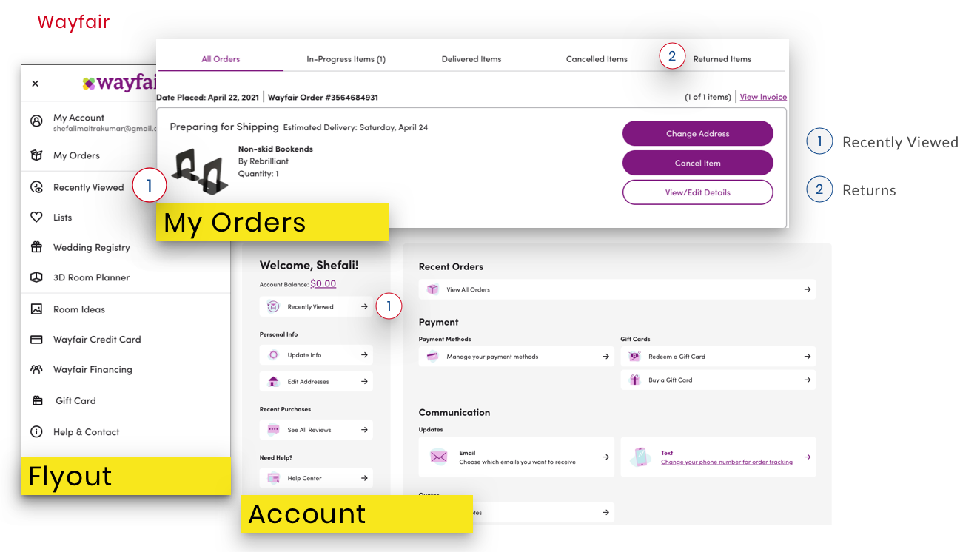Click the Update Info gear icon
The image size is (980, 552).
coord(273,355)
